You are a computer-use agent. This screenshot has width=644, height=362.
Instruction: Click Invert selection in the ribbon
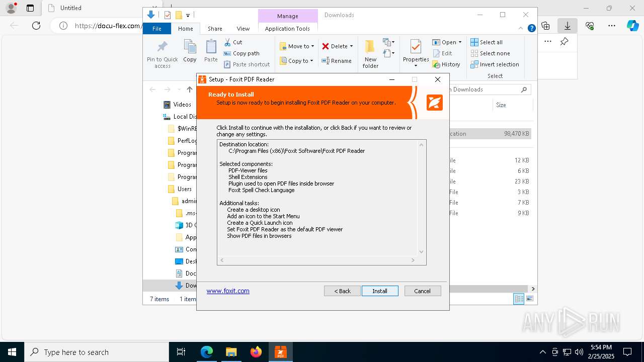495,64
